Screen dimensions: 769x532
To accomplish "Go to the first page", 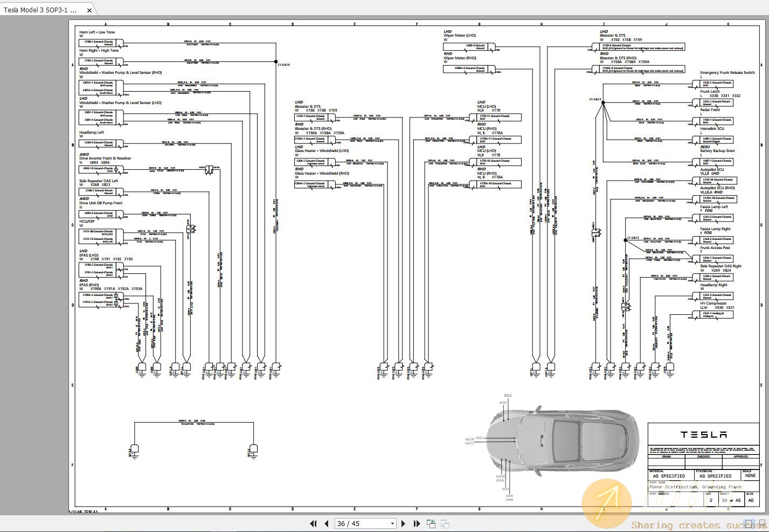I will pyautogui.click(x=313, y=523).
